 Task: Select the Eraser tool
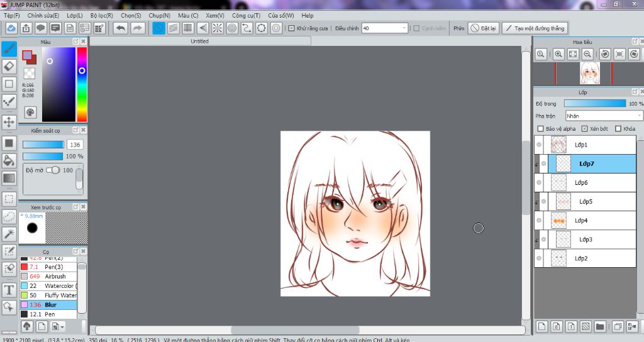coord(9,67)
